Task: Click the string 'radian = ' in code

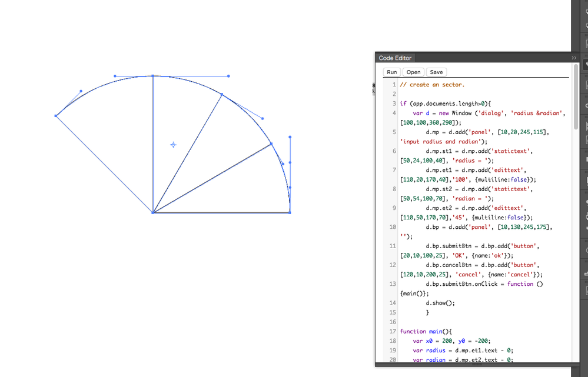Action: point(471,199)
